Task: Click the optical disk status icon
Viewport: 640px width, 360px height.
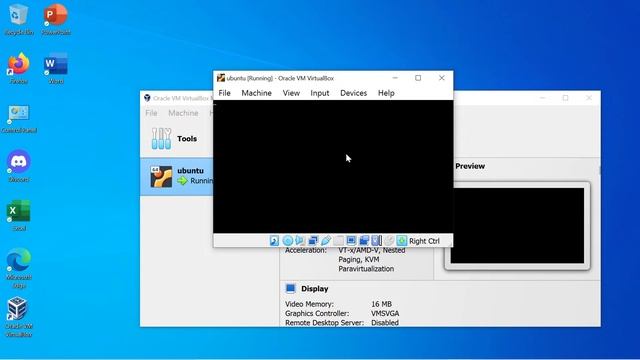Action: pos(287,241)
